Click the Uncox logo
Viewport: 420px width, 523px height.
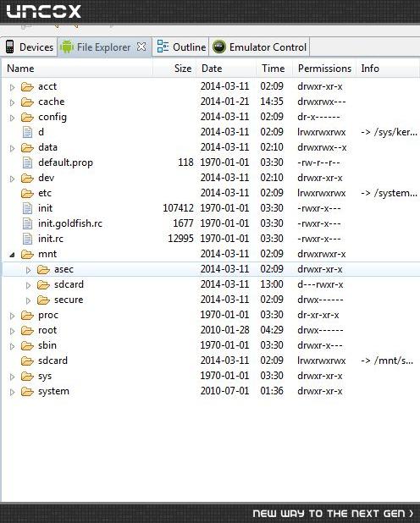pyautogui.click(x=44, y=11)
